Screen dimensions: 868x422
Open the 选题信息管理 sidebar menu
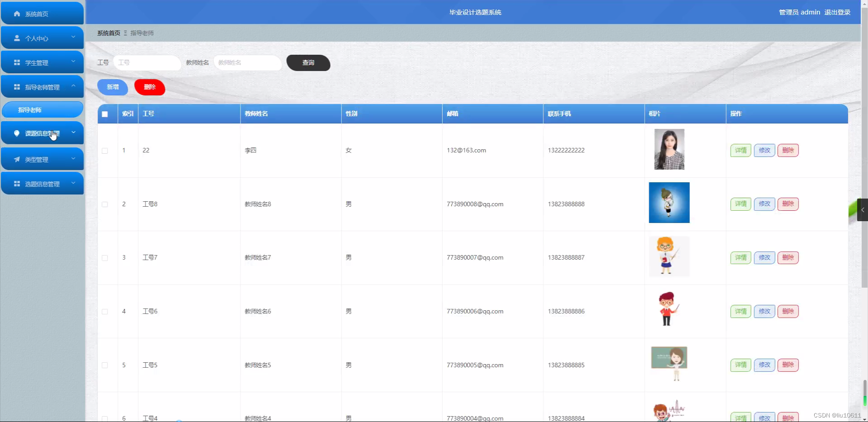tap(42, 184)
